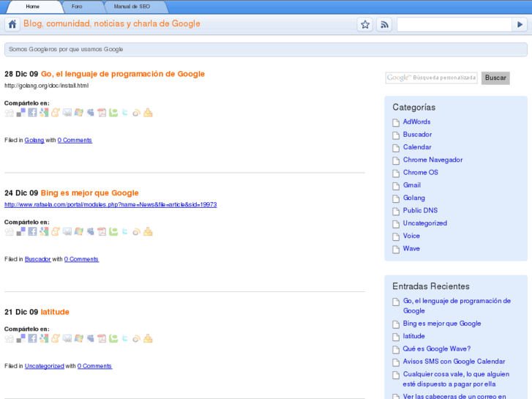Share the Bing es mejor post on Twitter
The width and height of the screenshot is (532, 399).
coord(125,231)
